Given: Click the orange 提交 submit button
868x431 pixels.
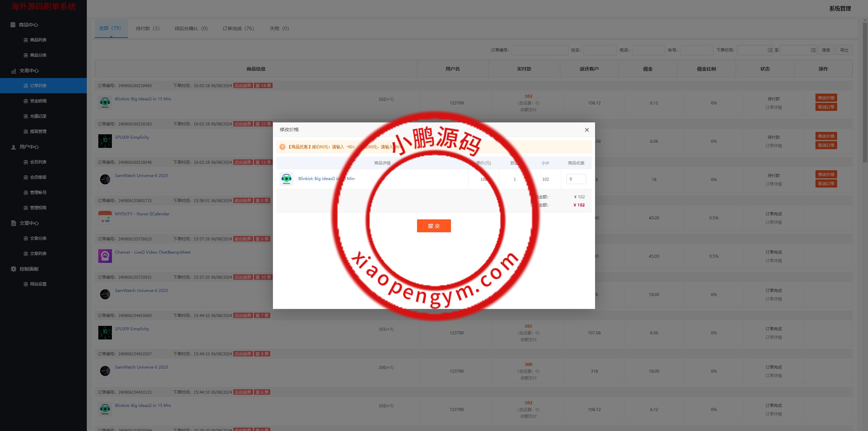Looking at the screenshot, I should click(434, 226).
